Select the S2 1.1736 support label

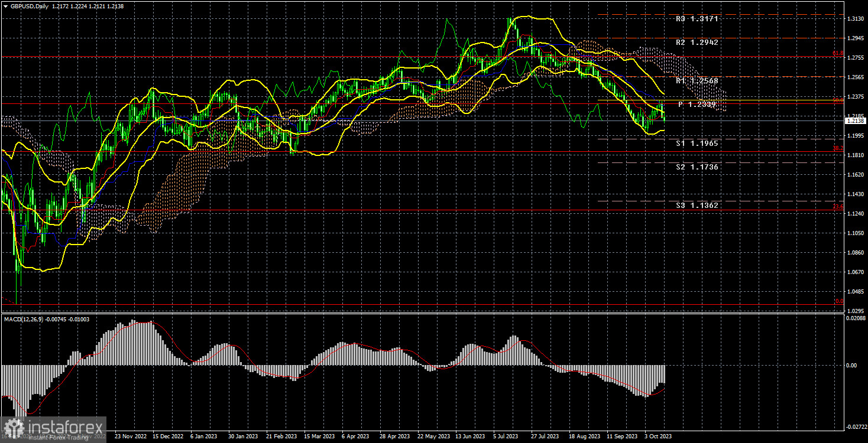(x=697, y=167)
